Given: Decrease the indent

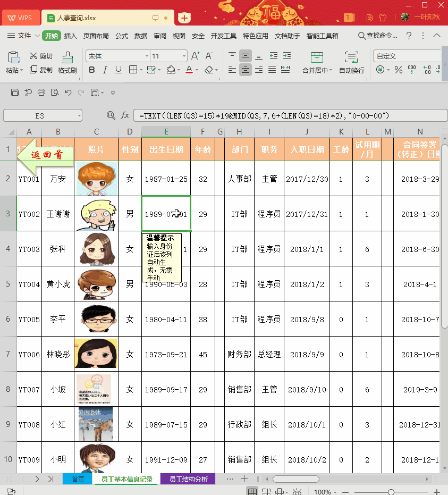Looking at the screenshot, I should point(274,56).
